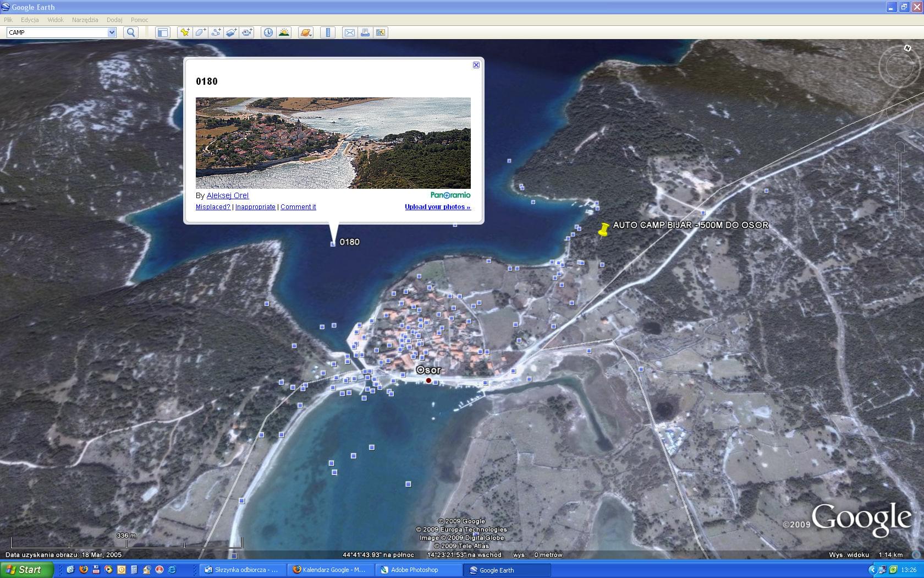Open the Aleksej Orel author link

click(228, 195)
